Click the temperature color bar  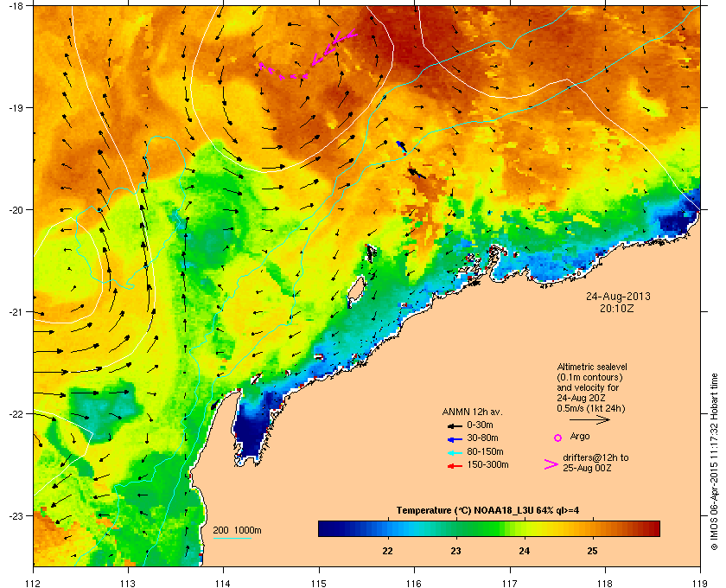coord(489,528)
